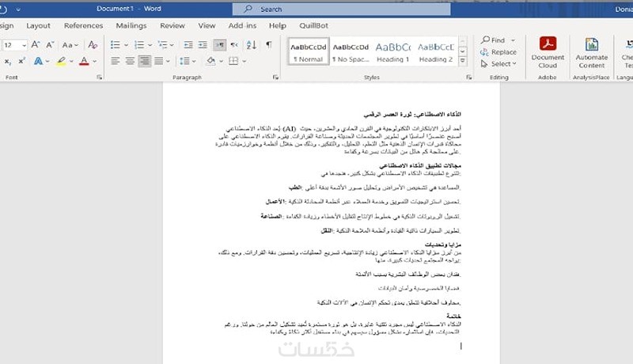633x364 pixels.
Task: Open the font size dropdown showing 12
Action: (25, 45)
